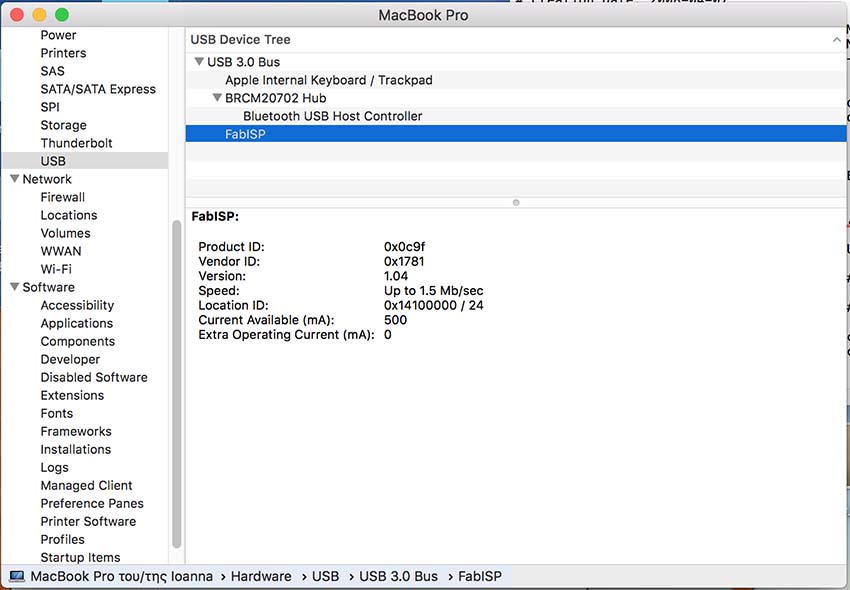Viewport: 850px width, 590px height.
Task: Select Fonts under Software
Action: [x=56, y=413]
